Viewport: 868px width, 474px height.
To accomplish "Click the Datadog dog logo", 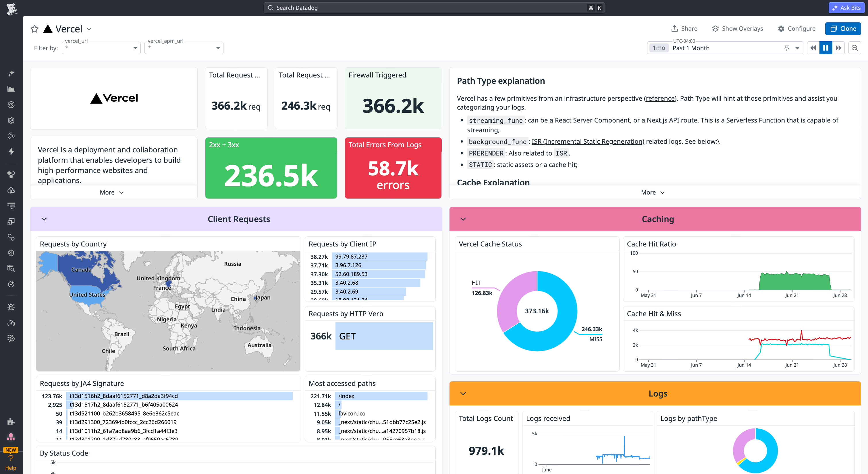I will (x=11, y=9).
